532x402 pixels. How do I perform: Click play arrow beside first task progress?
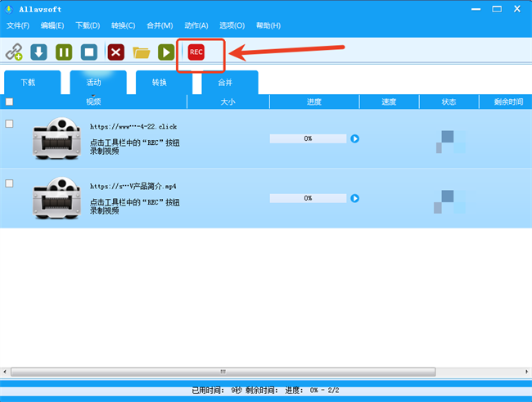355,139
